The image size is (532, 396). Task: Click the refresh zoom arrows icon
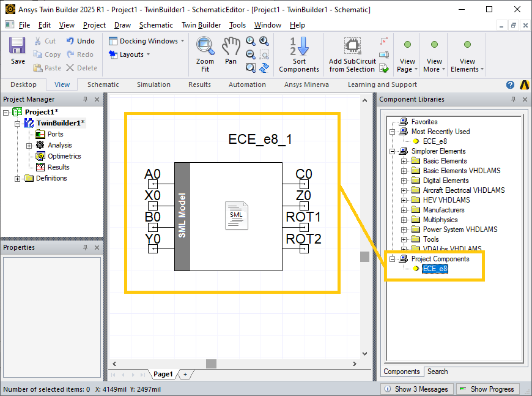[x=264, y=68]
